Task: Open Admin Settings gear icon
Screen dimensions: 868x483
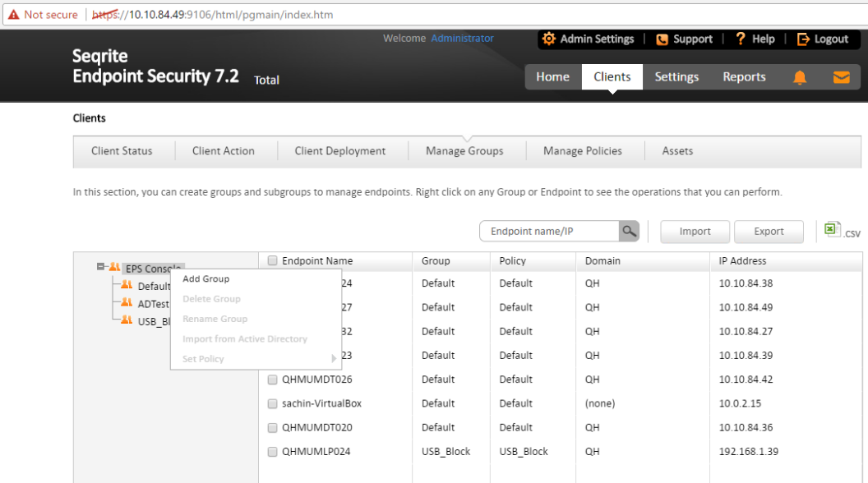Action: (x=548, y=39)
